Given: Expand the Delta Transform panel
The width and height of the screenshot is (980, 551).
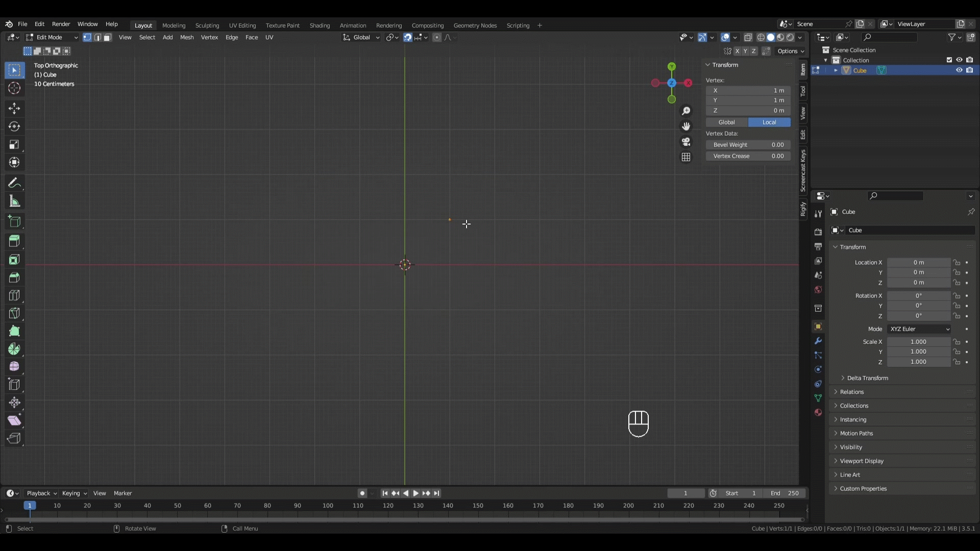Looking at the screenshot, I should [868, 378].
